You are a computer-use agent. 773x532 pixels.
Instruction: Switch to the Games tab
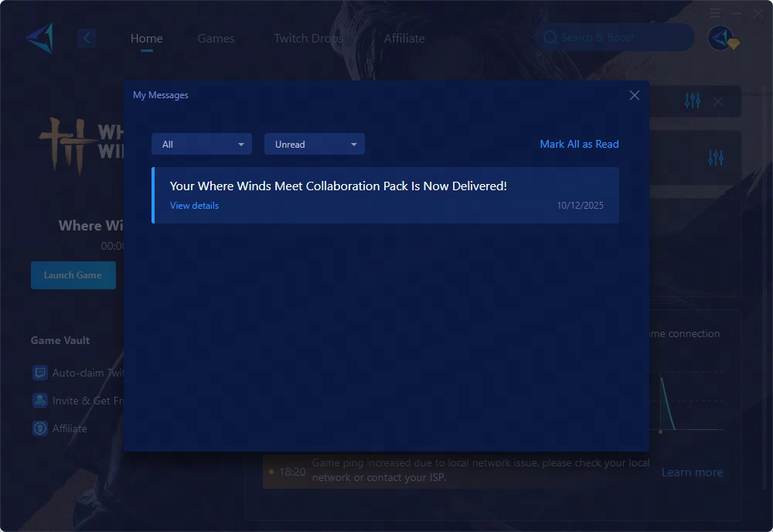[x=216, y=38]
